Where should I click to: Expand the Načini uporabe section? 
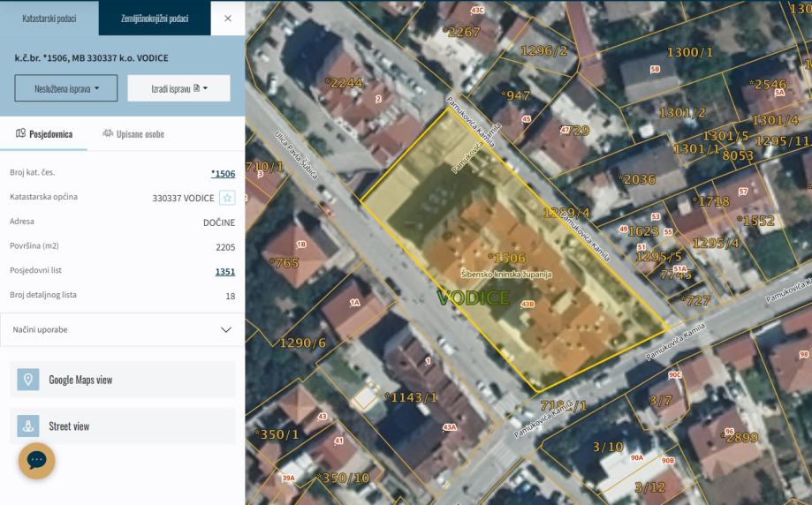point(122,329)
